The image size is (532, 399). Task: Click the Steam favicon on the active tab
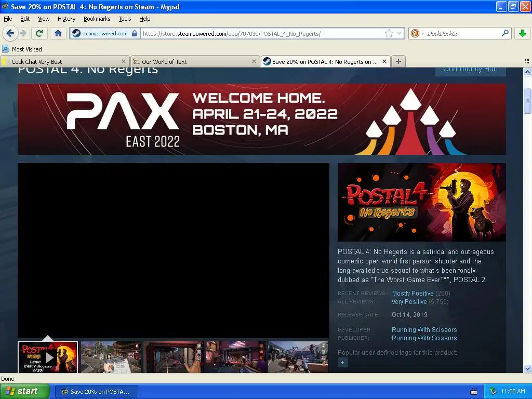(267, 61)
